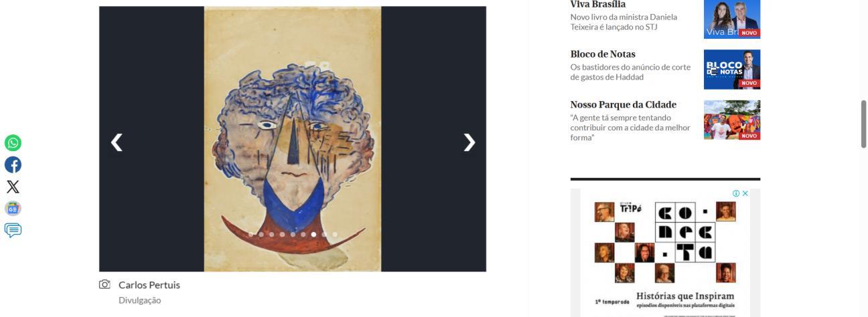Share article on Facebook
Screen dimensions: 868x317
(x=13, y=165)
